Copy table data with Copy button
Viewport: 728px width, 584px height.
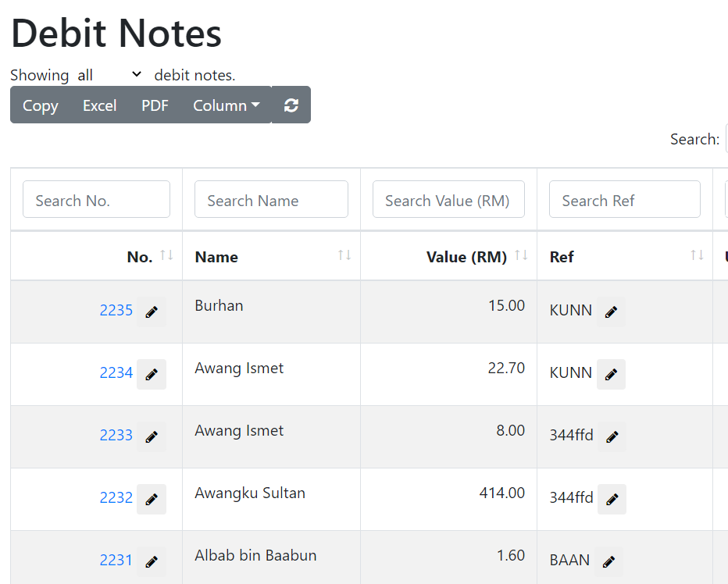tap(41, 105)
